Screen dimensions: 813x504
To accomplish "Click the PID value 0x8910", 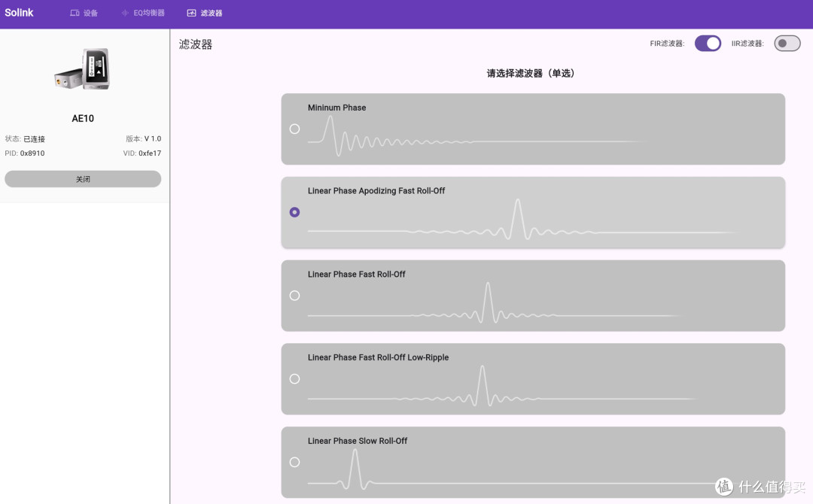I will 32,153.
